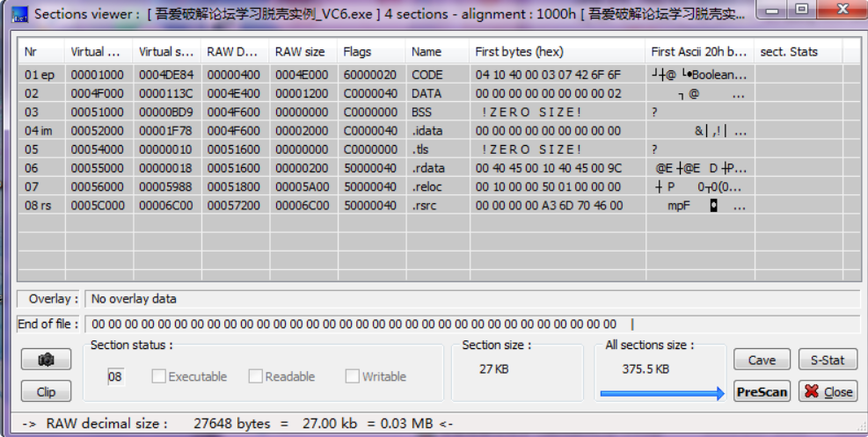This screenshot has width=868, height=437.
Task: Click the End of file hex bytes field
Action: (x=472, y=324)
